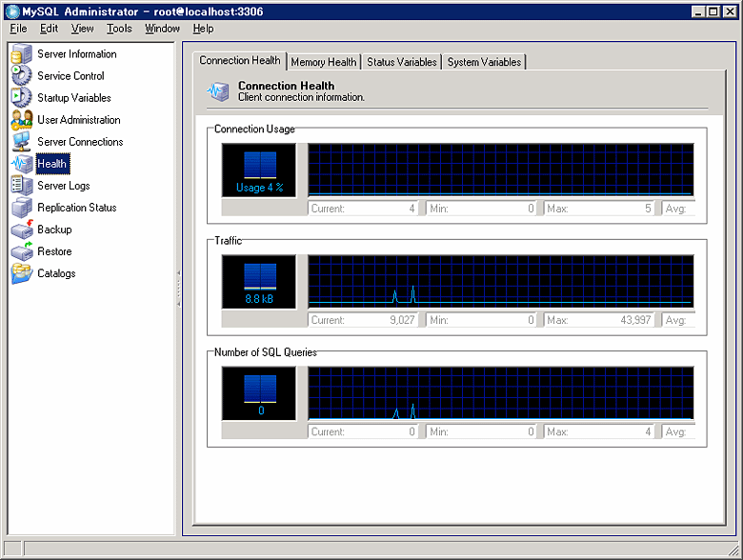Click the SQL Queries gauge showing 0
The width and height of the screenshot is (743, 560).
point(259,393)
